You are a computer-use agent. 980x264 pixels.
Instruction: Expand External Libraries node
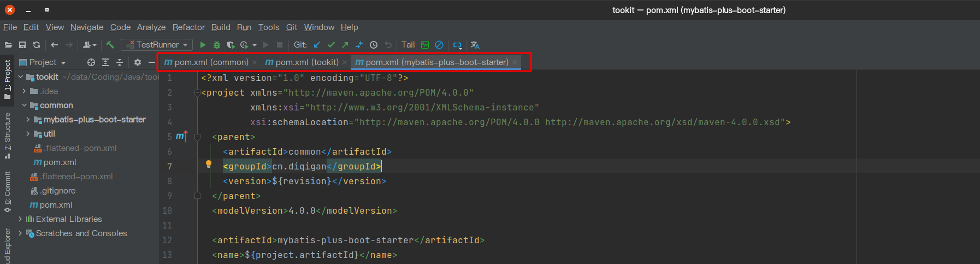(x=21, y=219)
